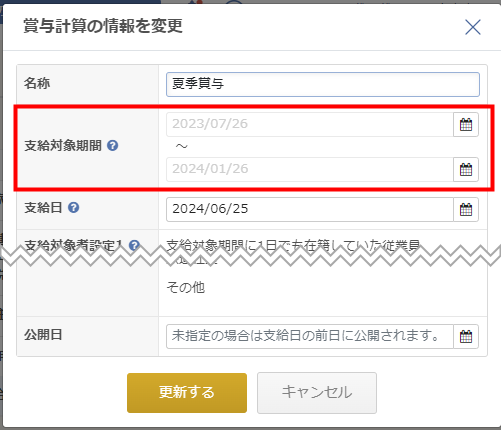
Task: Click the 更新する button
Action: [x=187, y=393]
